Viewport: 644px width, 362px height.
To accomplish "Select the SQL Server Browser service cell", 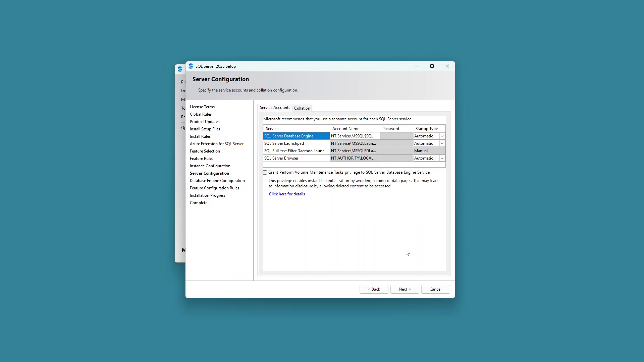I will click(297, 158).
